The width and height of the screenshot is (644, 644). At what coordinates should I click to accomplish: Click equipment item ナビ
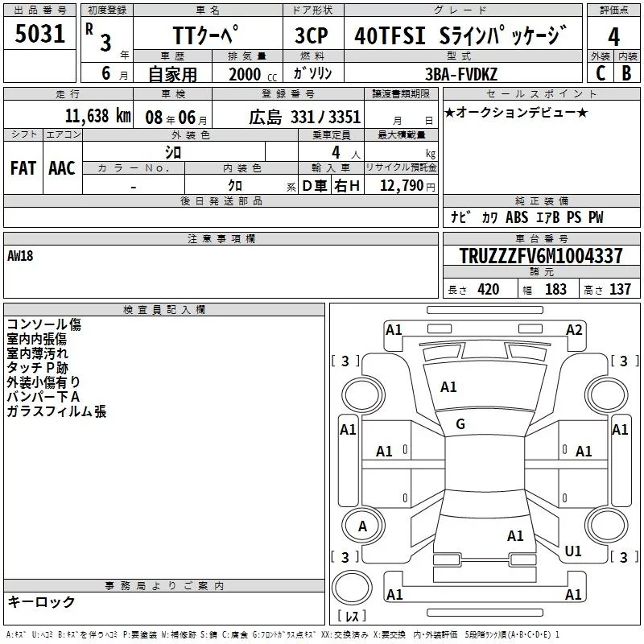(x=460, y=217)
